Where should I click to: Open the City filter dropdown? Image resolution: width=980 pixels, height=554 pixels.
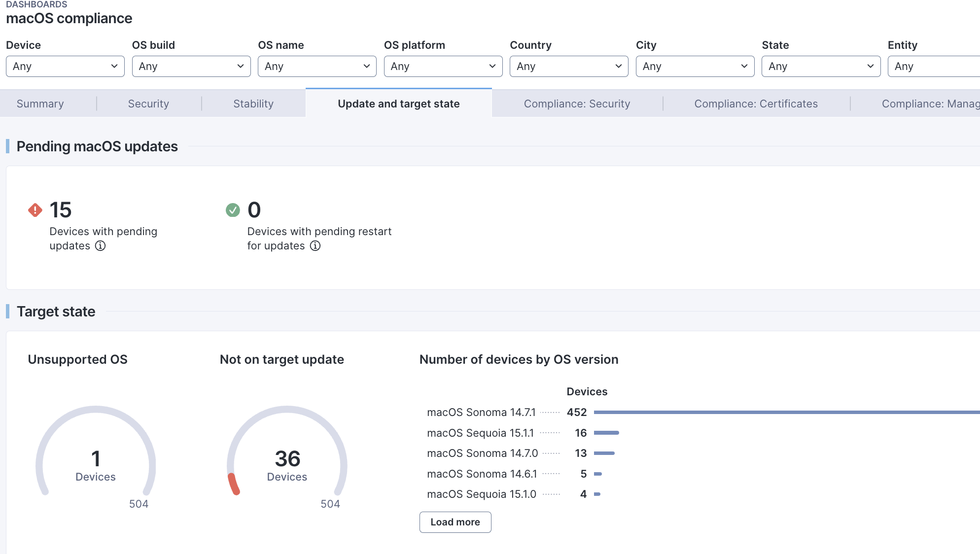click(695, 66)
